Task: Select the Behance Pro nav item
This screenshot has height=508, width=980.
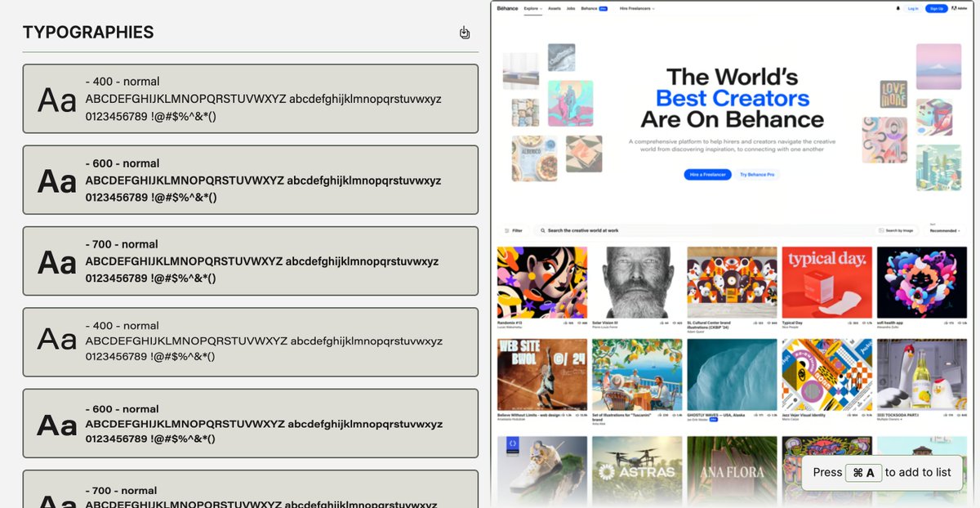Action: click(x=594, y=8)
